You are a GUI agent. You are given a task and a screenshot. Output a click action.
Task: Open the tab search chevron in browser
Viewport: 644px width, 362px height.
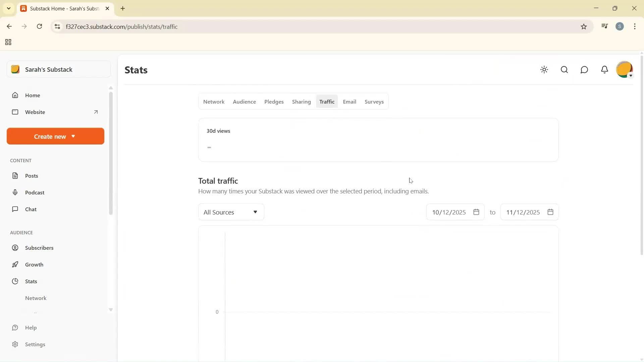(x=8, y=8)
